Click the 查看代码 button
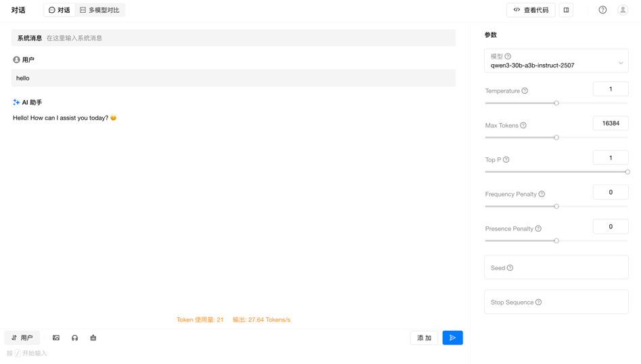Image resolution: width=641 pixels, height=364 pixels. pyautogui.click(x=531, y=10)
